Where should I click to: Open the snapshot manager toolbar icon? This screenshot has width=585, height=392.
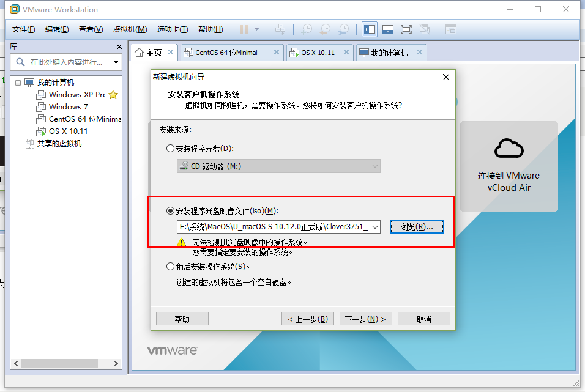(x=344, y=29)
